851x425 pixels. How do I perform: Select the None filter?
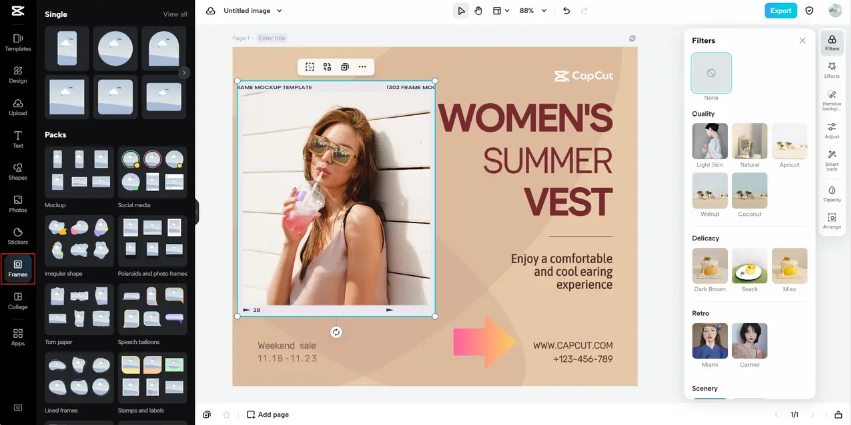[711, 73]
